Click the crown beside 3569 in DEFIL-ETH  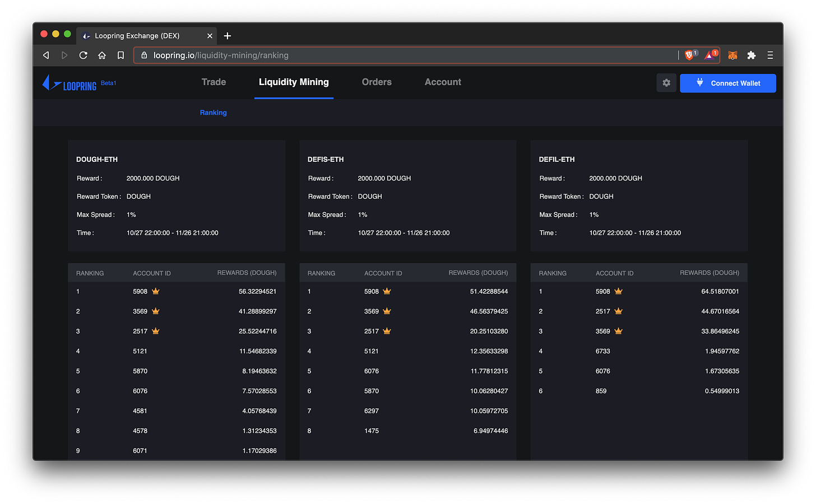pyautogui.click(x=618, y=331)
